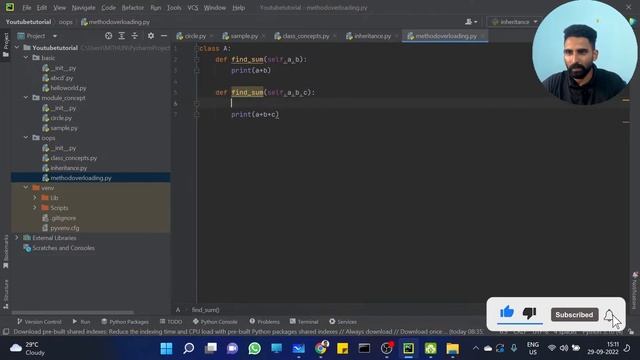Collapse the oops folder
Image resolution: width=640 pixels, height=360 pixels.
point(26,138)
